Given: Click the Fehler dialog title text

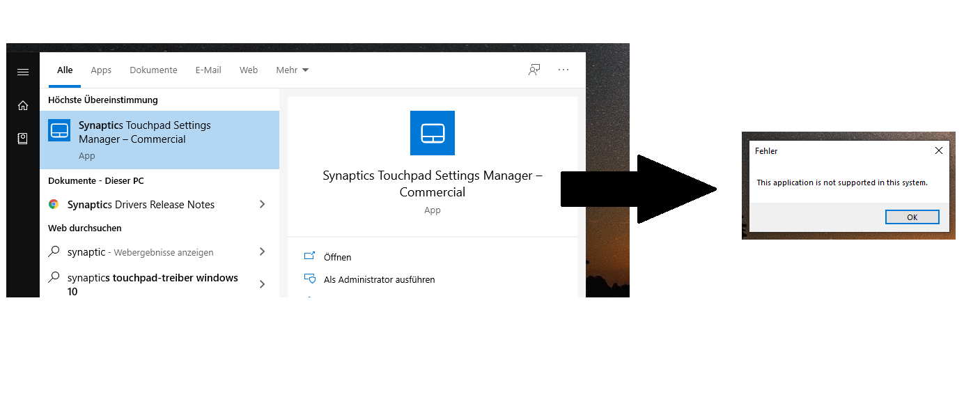Looking at the screenshot, I should (x=766, y=150).
